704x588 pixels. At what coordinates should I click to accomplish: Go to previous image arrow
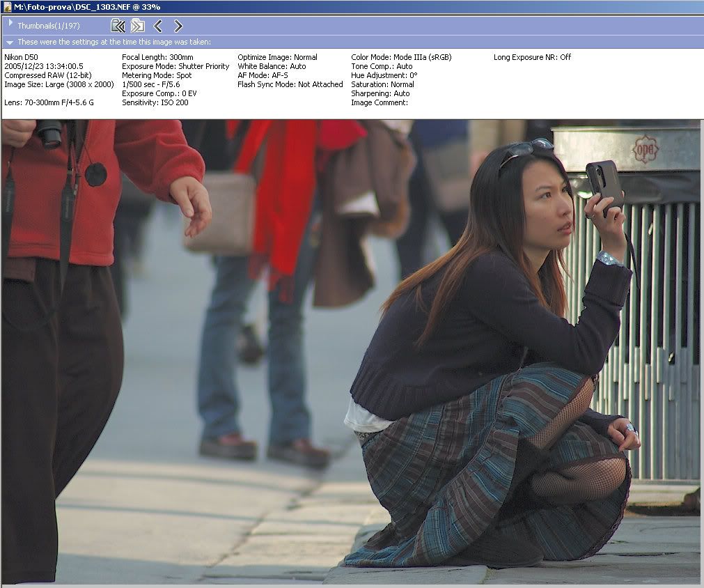coord(157,26)
